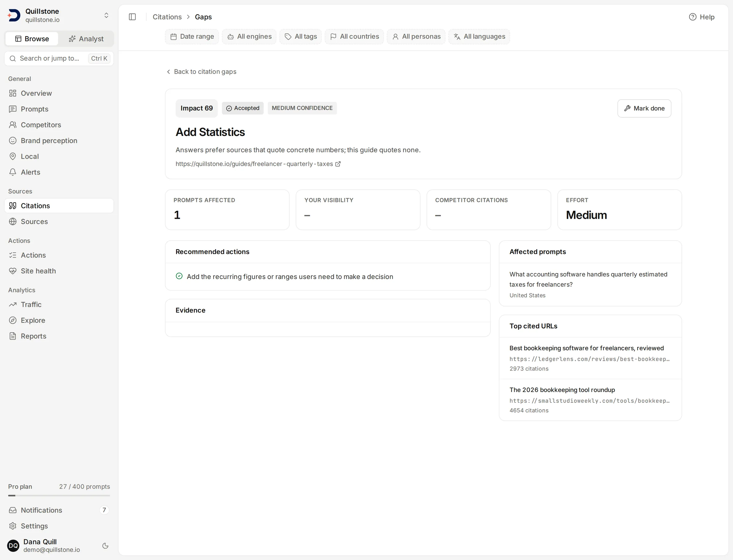The image size is (733, 560).
Task: Click the Traffic trend-line icon
Action: (x=13, y=304)
